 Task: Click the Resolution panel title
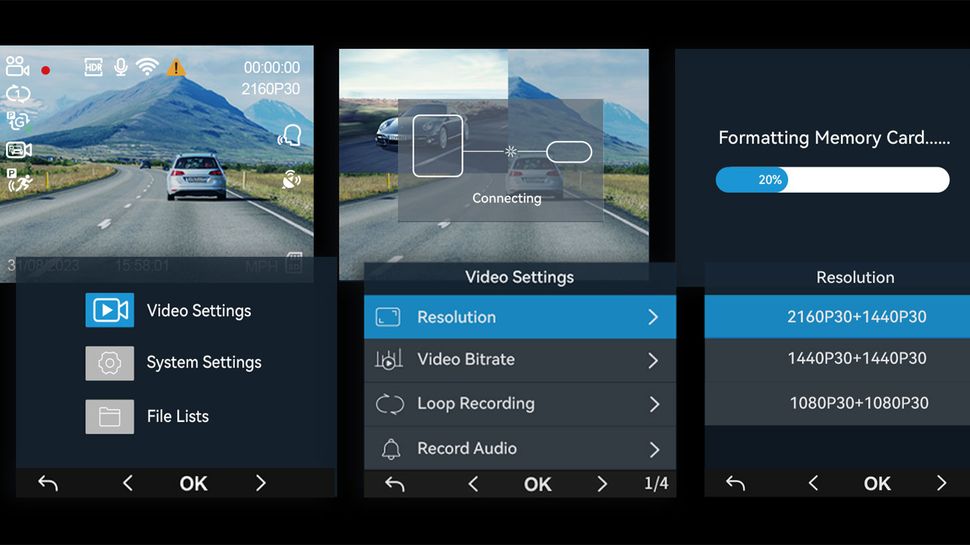click(x=855, y=277)
